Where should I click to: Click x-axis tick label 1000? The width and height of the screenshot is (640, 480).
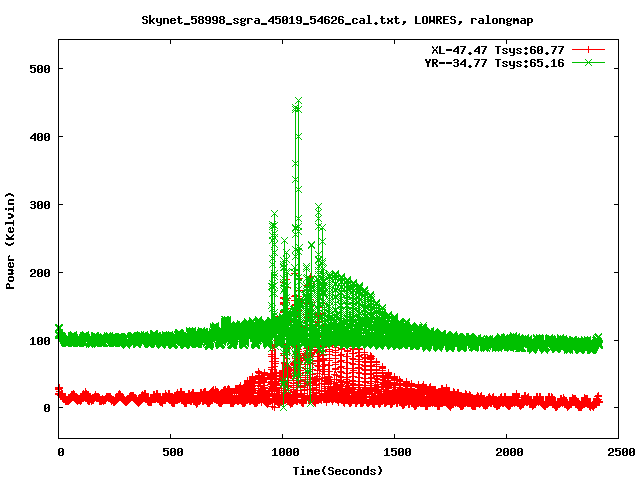(x=285, y=452)
